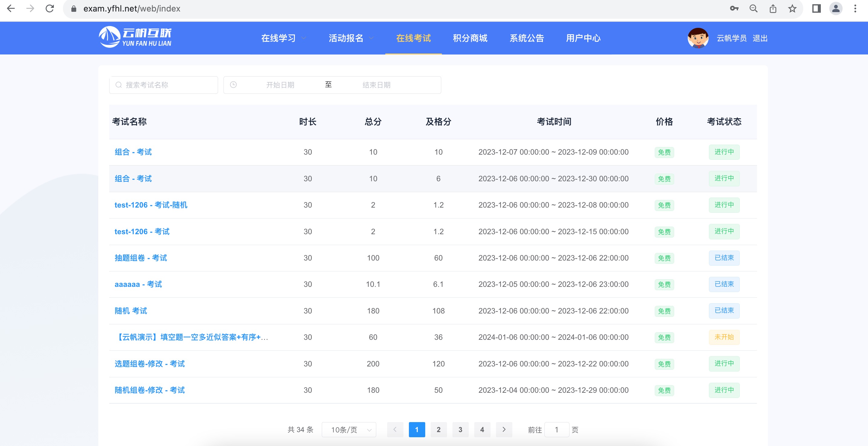Open the 选题组卷-修改 - 考试 exam
The width and height of the screenshot is (868, 446).
(150, 364)
